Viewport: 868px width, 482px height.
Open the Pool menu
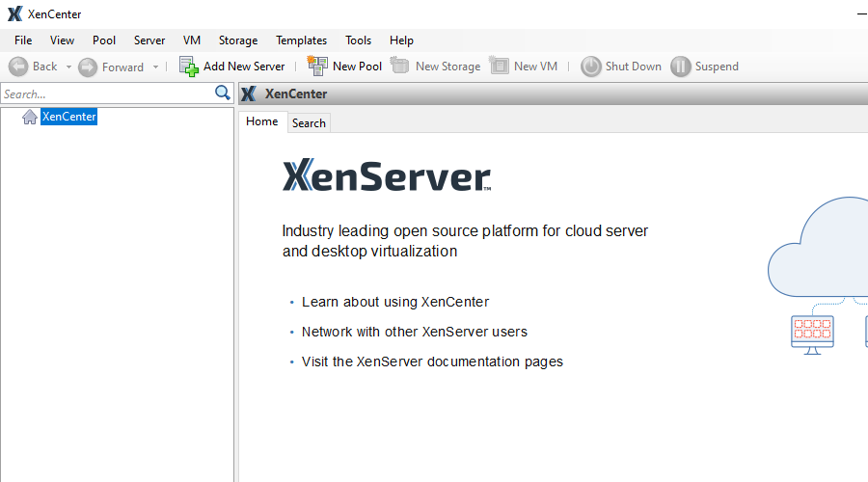click(104, 40)
